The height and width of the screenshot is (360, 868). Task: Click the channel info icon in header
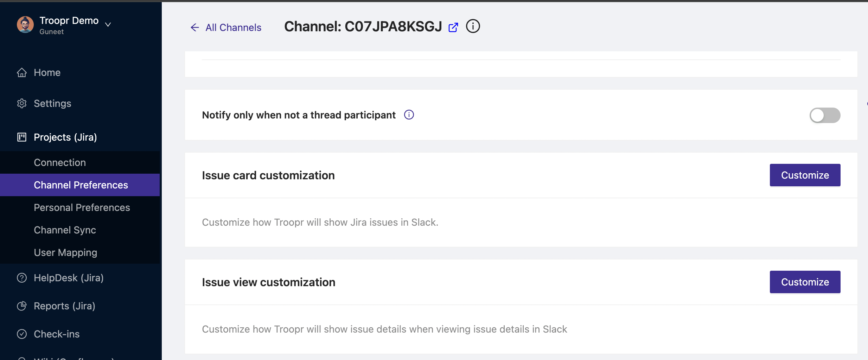click(473, 26)
